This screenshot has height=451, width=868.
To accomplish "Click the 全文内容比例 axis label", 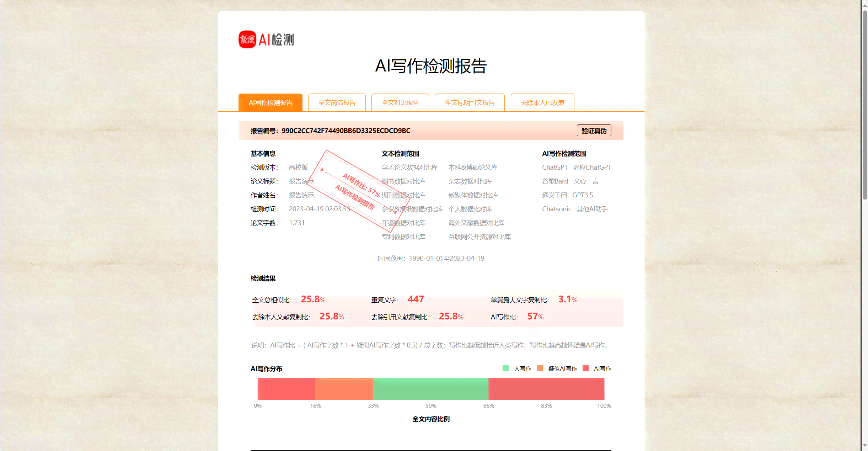I will (431, 419).
